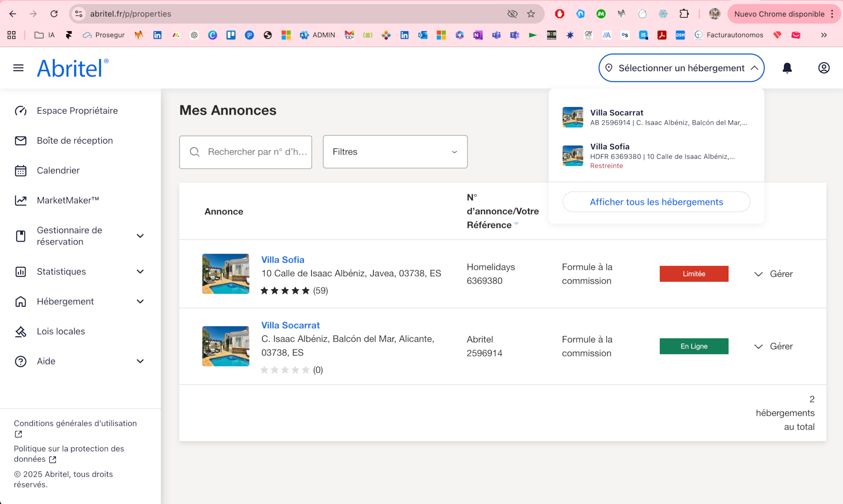The image size is (843, 504).
Task: Open Conditions générales d'utilisation link
Action: pyautogui.click(x=75, y=424)
